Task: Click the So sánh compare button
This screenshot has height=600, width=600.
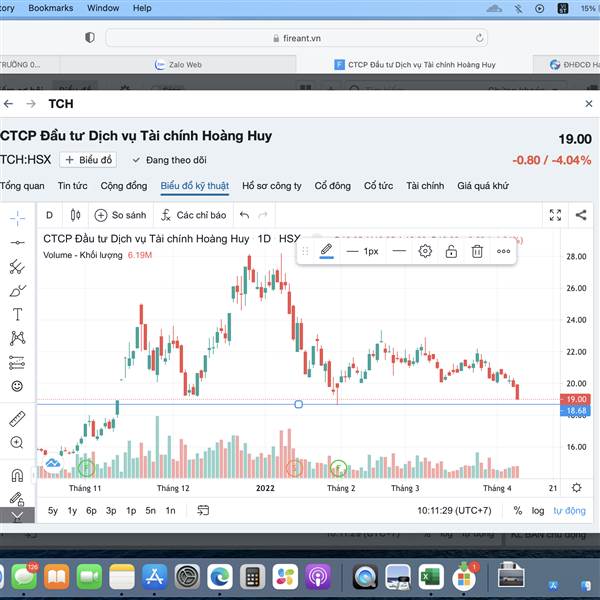Action: 121,215
